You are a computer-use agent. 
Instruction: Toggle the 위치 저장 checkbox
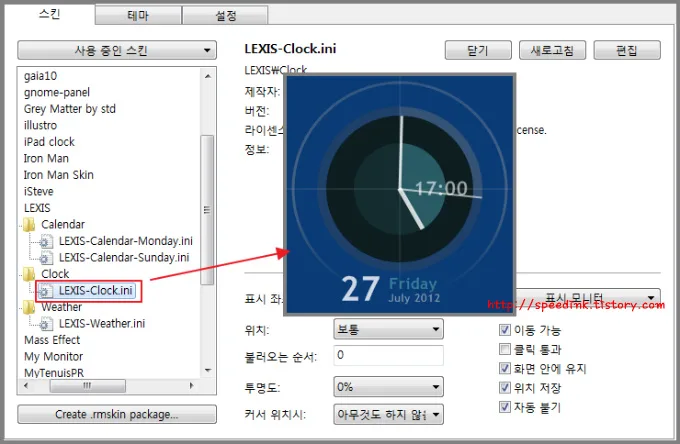click(x=504, y=388)
